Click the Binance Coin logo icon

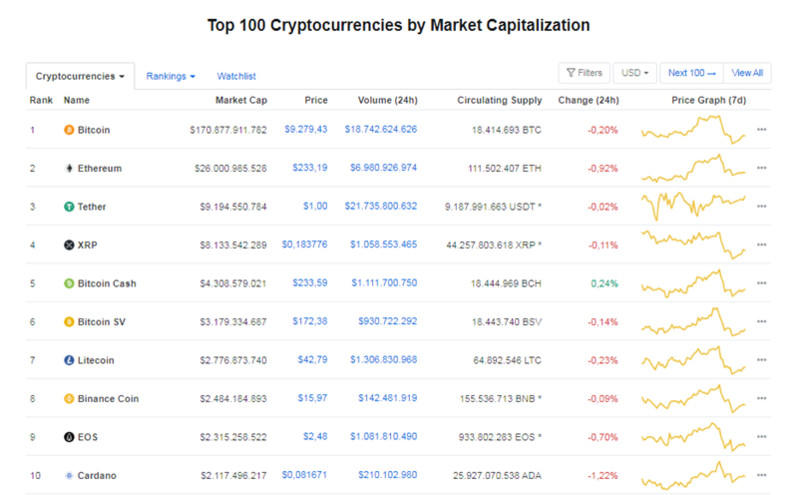point(69,398)
